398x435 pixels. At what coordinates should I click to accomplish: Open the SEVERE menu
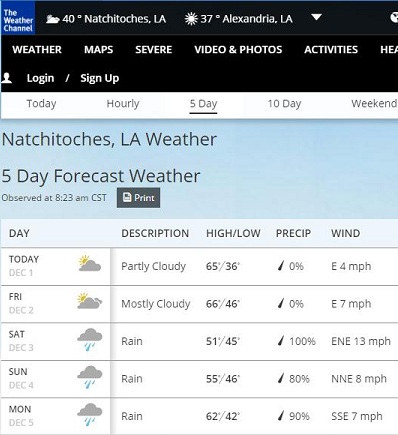(x=154, y=50)
